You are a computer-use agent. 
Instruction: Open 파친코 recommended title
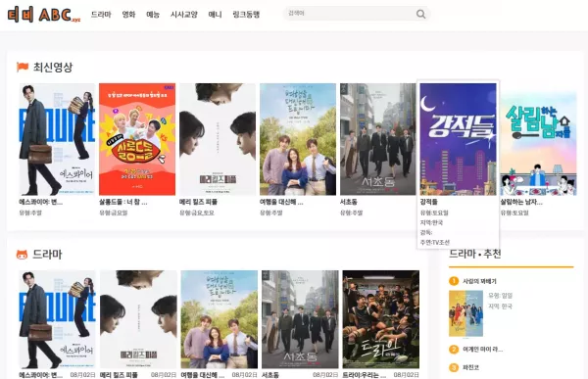click(x=470, y=367)
